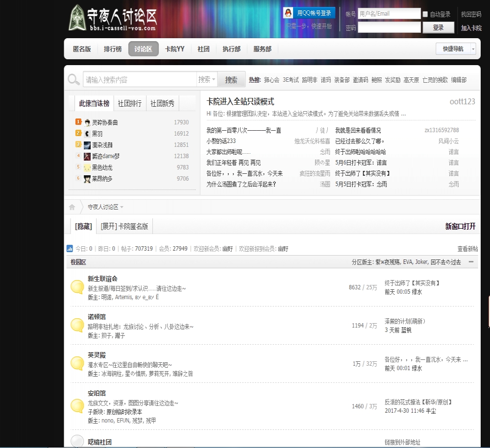Click avatar of top-ranked user 灵碎协奏曲
490x448 pixels.
click(x=87, y=122)
